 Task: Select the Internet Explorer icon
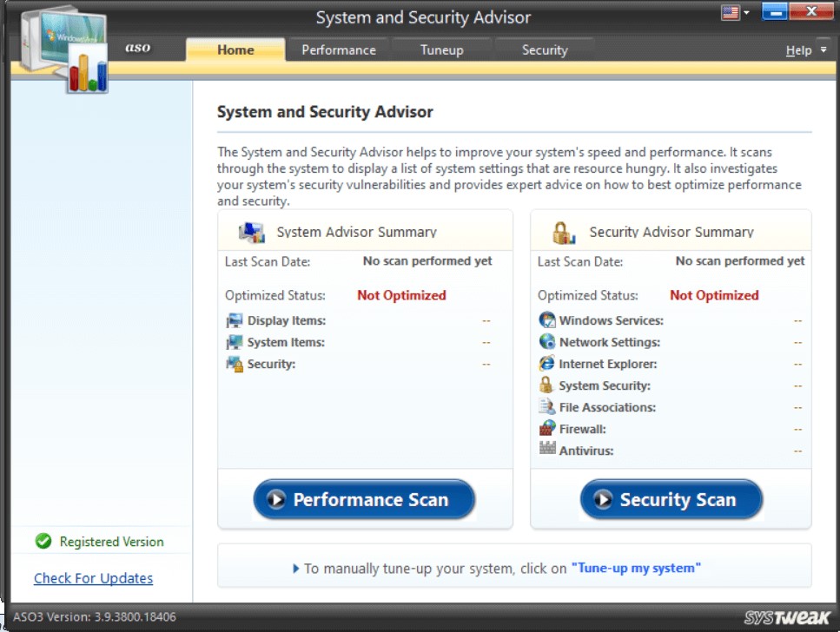point(547,364)
